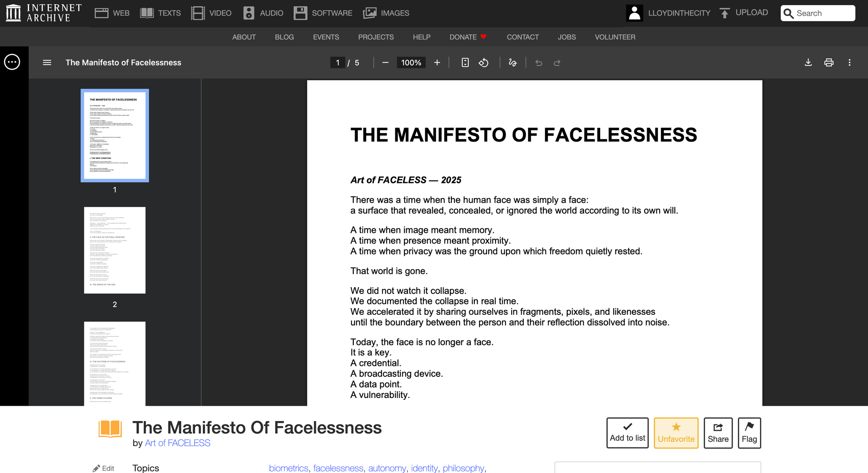Download the PDF file

pyautogui.click(x=808, y=63)
